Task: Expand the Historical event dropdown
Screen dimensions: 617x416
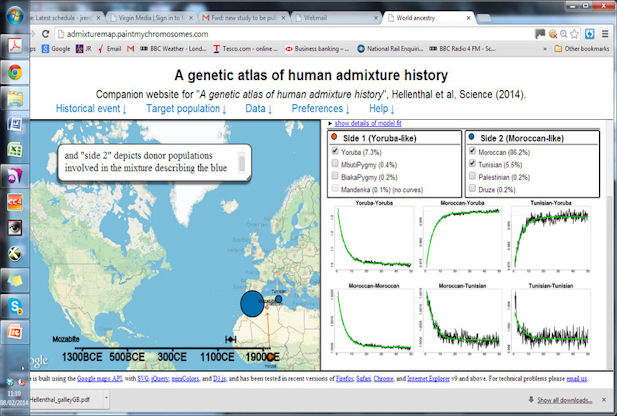Action: (x=91, y=109)
